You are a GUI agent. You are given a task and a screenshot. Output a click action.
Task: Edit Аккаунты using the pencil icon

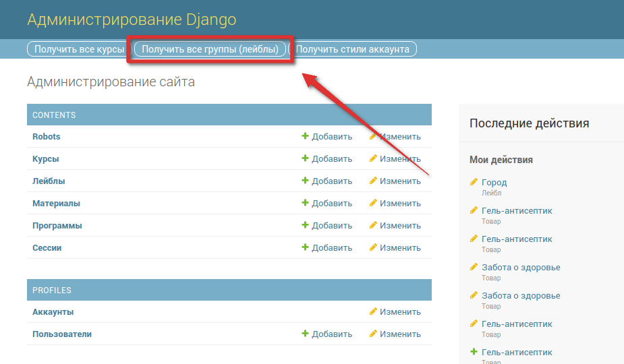click(x=373, y=311)
